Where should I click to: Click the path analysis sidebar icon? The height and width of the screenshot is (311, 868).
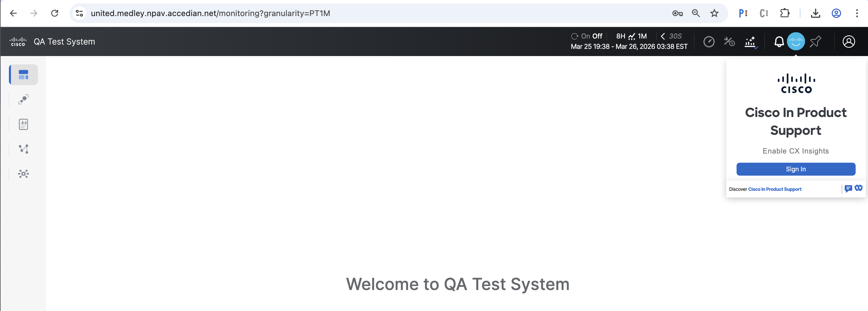click(23, 149)
